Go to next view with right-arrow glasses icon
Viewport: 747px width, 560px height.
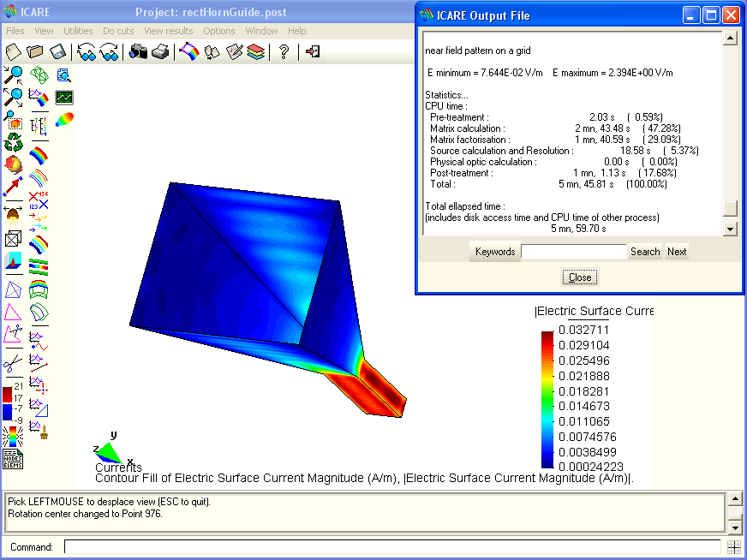(x=109, y=51)
